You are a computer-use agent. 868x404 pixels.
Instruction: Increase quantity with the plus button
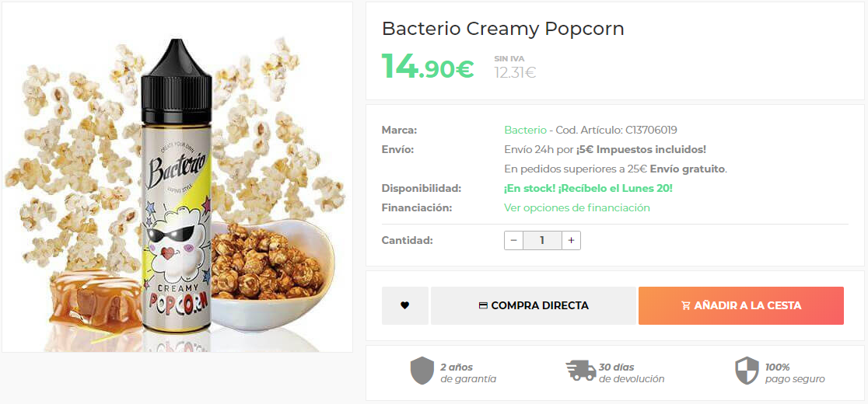pyautogui.click(x=572, y=240)
